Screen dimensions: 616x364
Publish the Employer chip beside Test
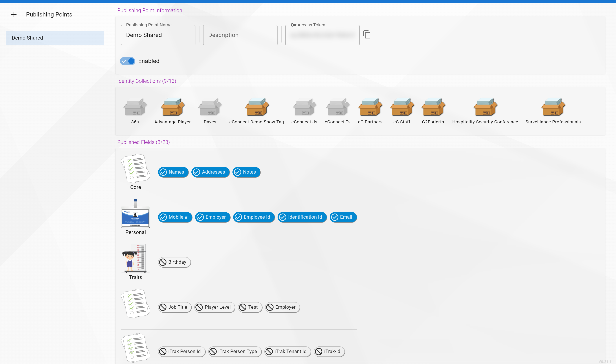(x=283, y=307)
